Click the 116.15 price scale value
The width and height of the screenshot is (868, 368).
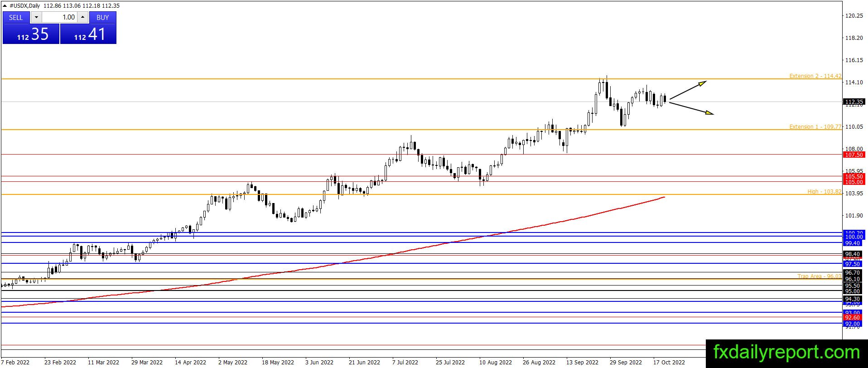pyautogui.click(x=854, y=60)
